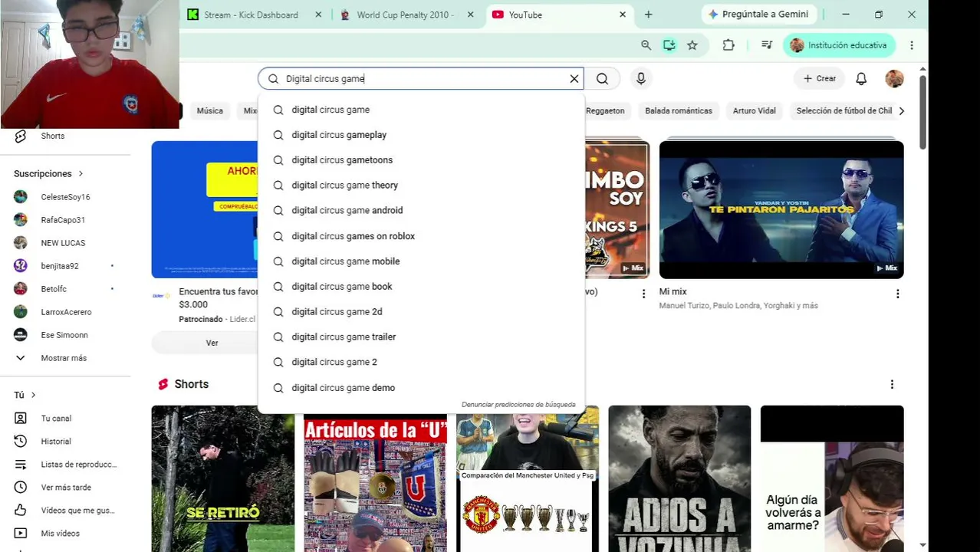The image size is (980, 552).
Task: Choose suggestion digital circus game trailer
Action: 421,337
